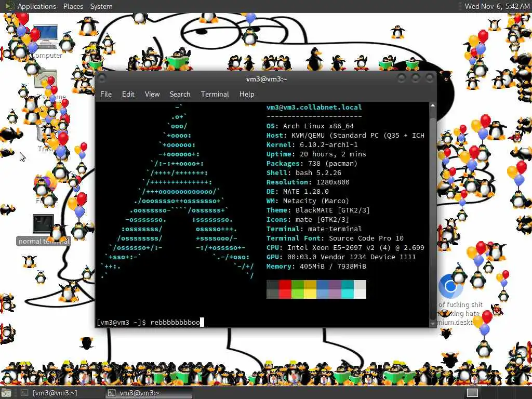Open the Terminal menu in menu bar
Viewport: 532px width, 399px height.
[x=215, y=94]
